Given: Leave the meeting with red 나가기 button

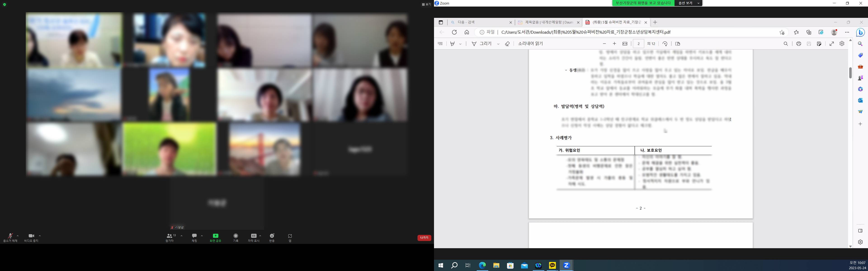Looking at the screenshot, I should click(424, 238).
